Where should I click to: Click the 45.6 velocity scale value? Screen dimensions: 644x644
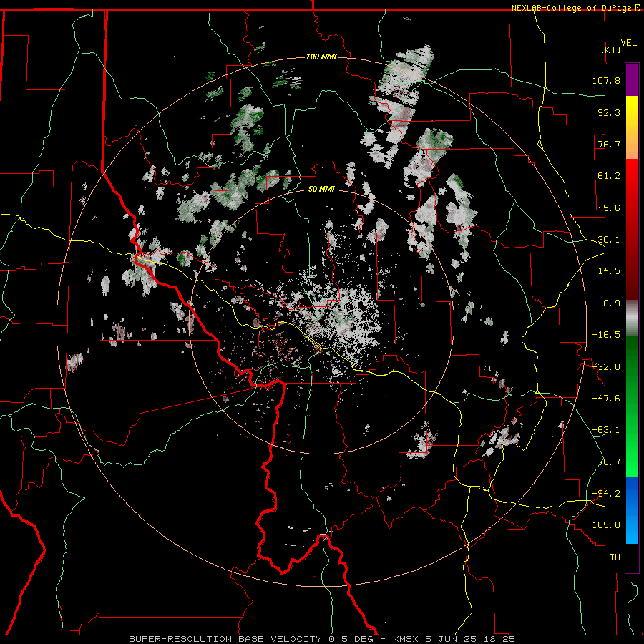[609, 208]
